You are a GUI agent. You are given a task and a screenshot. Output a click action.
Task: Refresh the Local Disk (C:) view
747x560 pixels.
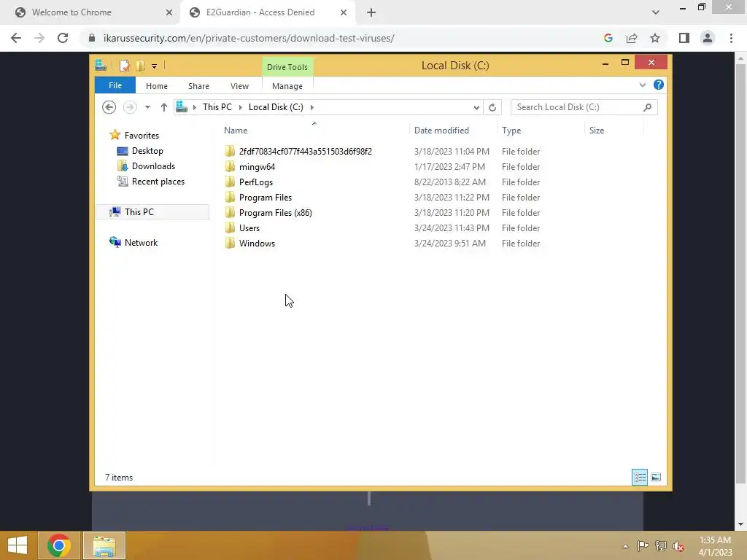[x=492, y=108]
